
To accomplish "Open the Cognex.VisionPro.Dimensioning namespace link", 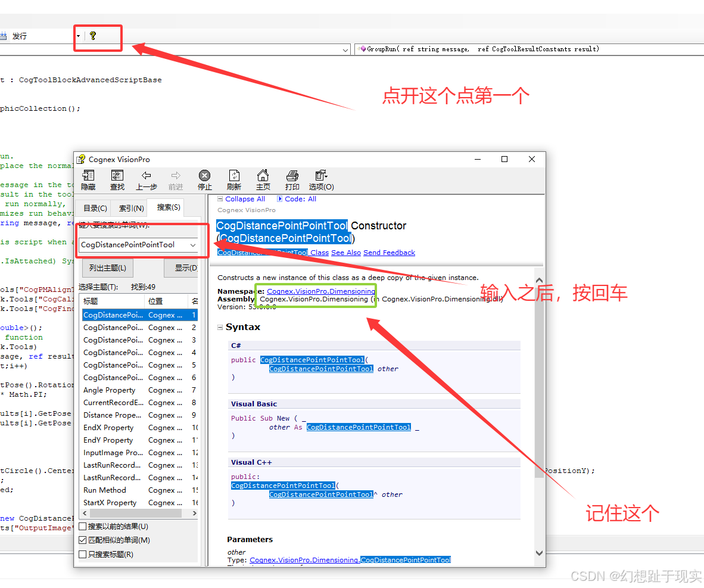I will click(x=321, y=291).
